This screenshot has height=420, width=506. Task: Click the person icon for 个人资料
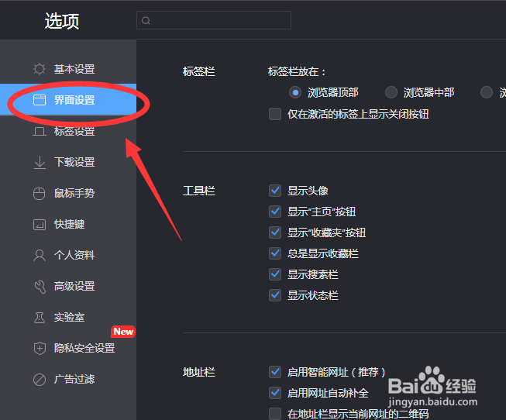(40, 256)
